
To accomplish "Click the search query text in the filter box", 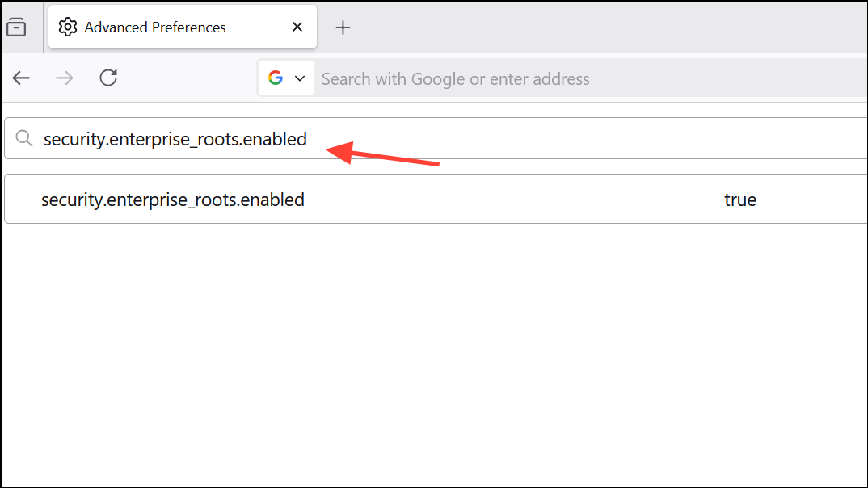I will [175, 138].
